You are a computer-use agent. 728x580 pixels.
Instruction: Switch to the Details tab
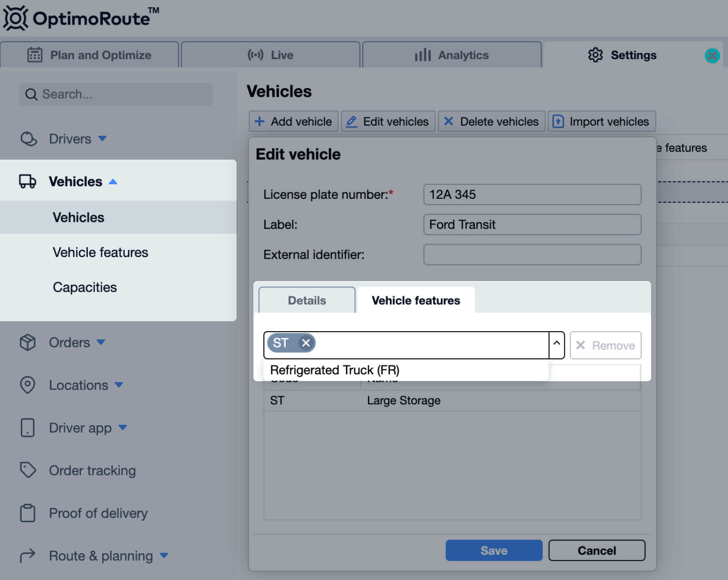point(307,300)
